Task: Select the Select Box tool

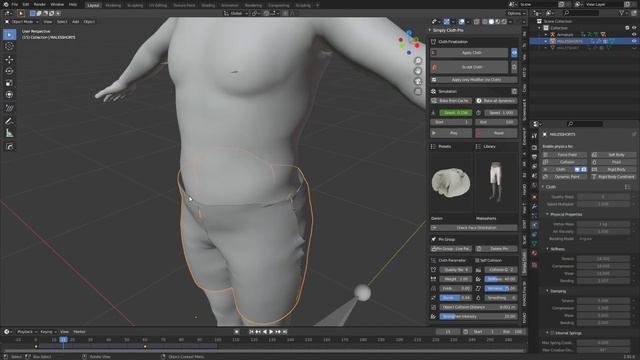Action: coord(9,34)
